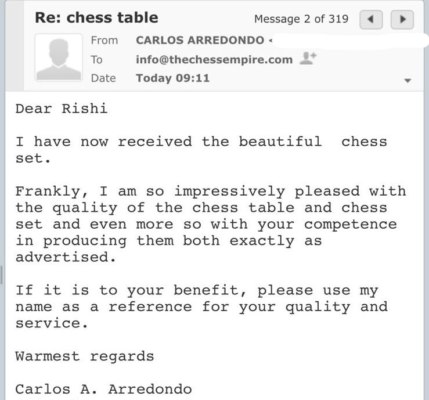Select the subject Re: chess table

(x=97, y=18)
